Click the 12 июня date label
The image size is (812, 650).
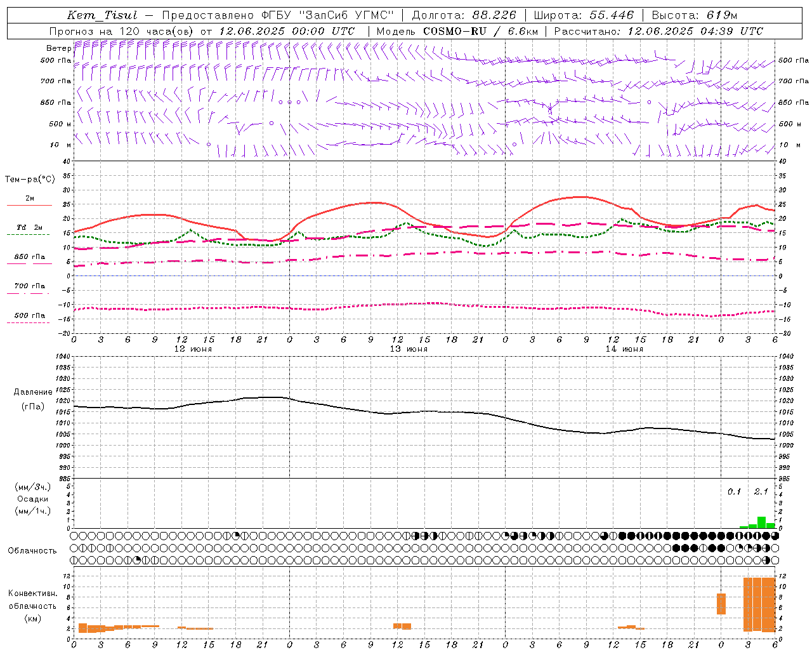(193, 349)
